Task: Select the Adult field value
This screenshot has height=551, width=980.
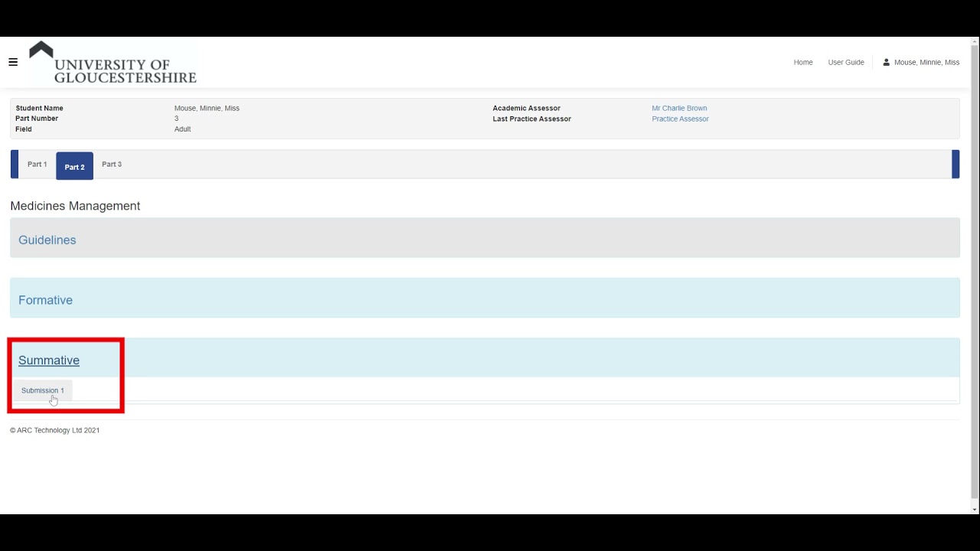Action: point(183,129)
